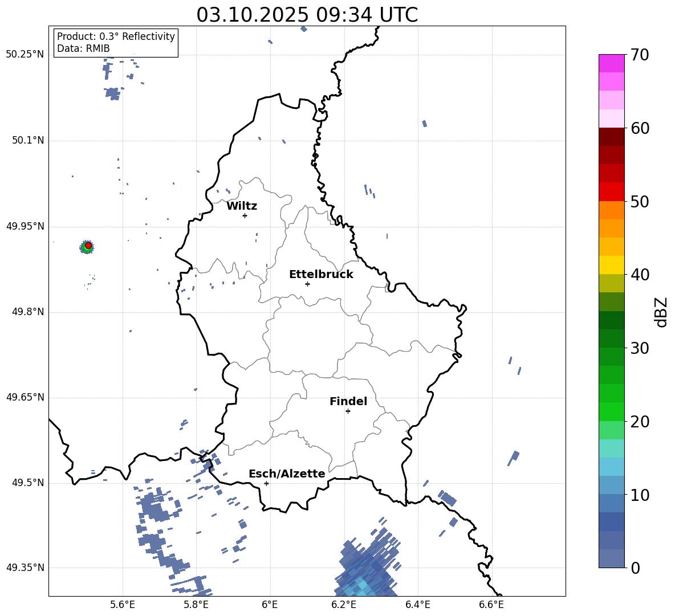Click the magenta top colorbar swatch
Image resolution: width=675 pixels, height=616 pixels.
click(x=611, y=64)
